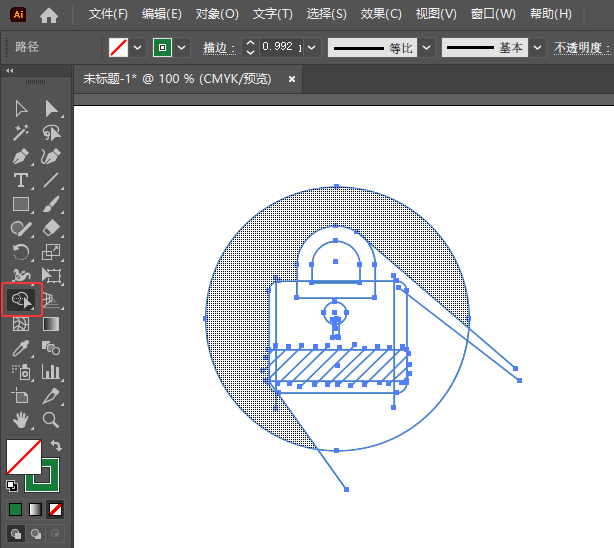
Task: Open the 编辑(E) menu
Action: (162, 14)
